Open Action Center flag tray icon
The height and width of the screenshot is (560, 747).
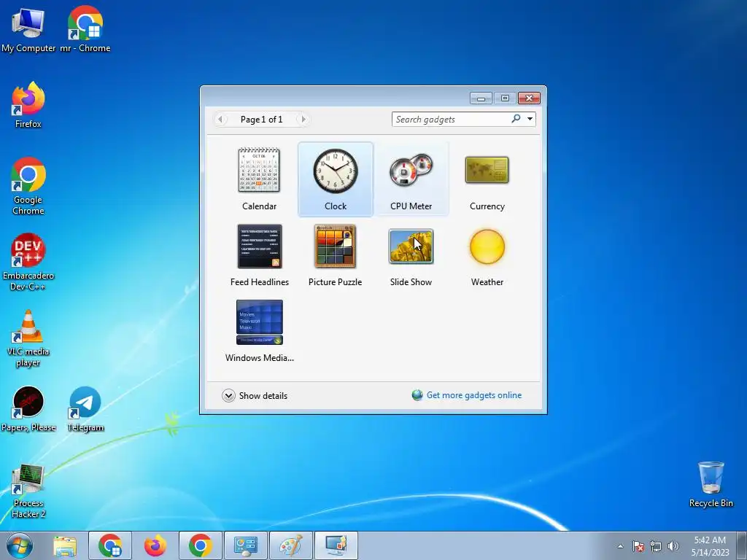point(638,546)
